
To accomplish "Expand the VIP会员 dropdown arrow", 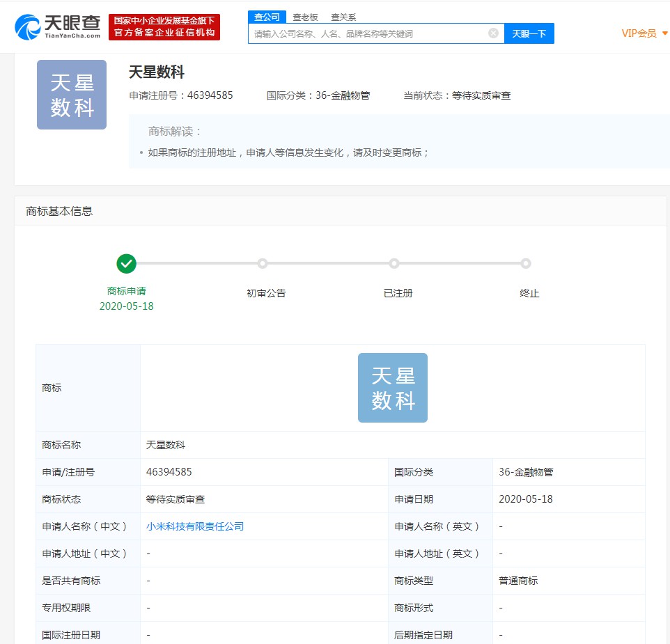I will click(x=664, y=33).
